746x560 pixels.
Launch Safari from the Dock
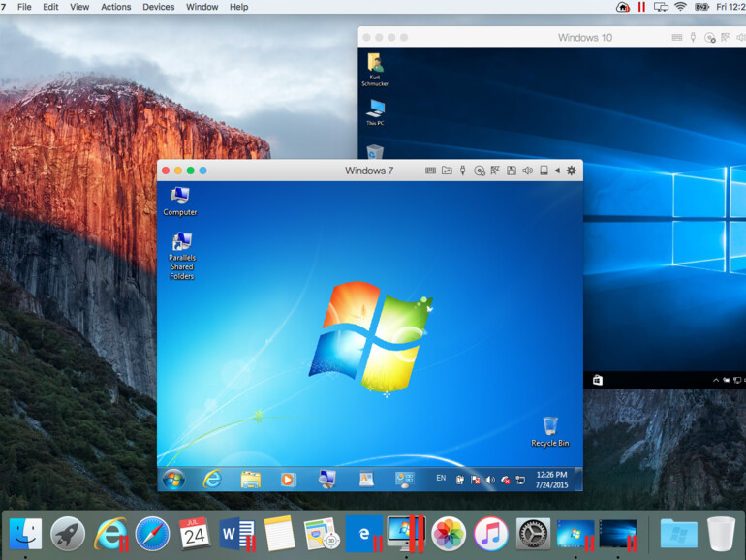[152, 533]
